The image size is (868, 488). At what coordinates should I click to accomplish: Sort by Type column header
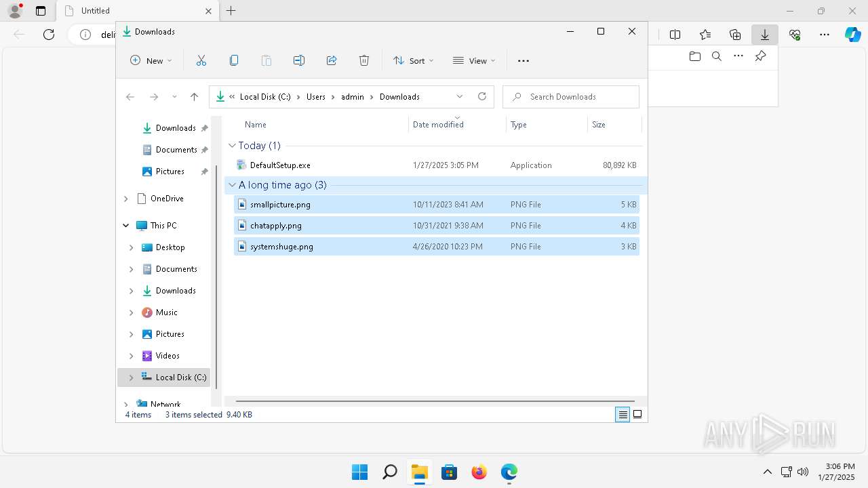pyautogui.click(x=519, y=125)
